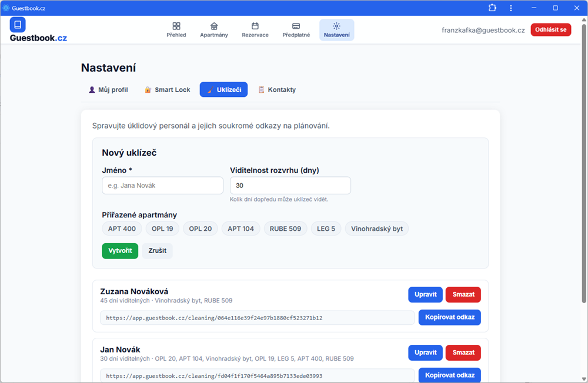Click the Guestbook.cz logo icon
Image resolution: width=588 pixels, height=383 pixels.
click(18, 25)
